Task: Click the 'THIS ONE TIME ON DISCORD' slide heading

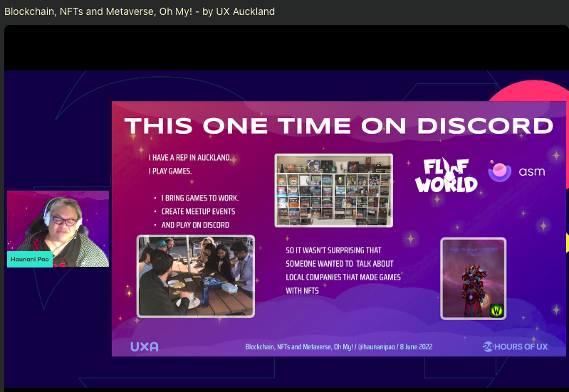Action: pyautogui.click(x=338, y=126)
